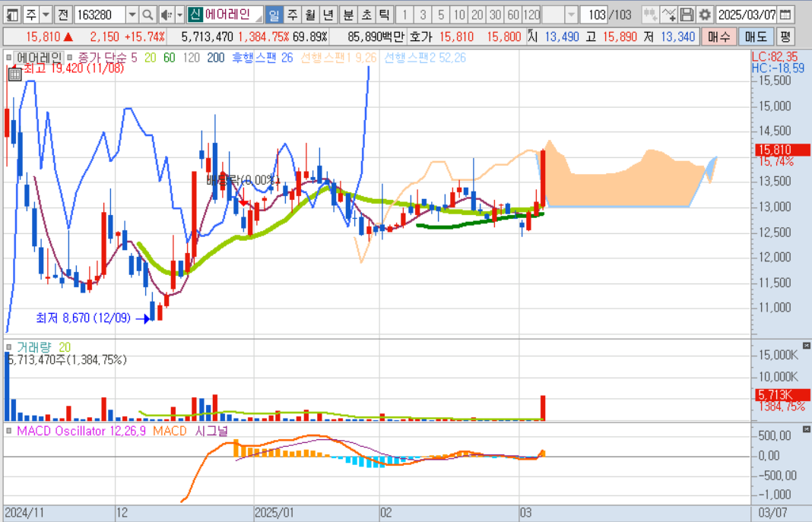812x522 pixels.
Task: Open the speaker options dropdown arrow
Action: (179, 14)
